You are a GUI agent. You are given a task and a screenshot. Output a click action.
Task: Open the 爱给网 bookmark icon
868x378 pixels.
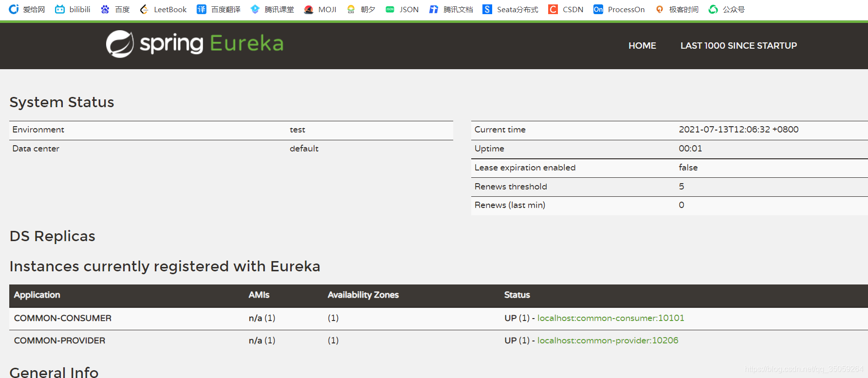14,9
